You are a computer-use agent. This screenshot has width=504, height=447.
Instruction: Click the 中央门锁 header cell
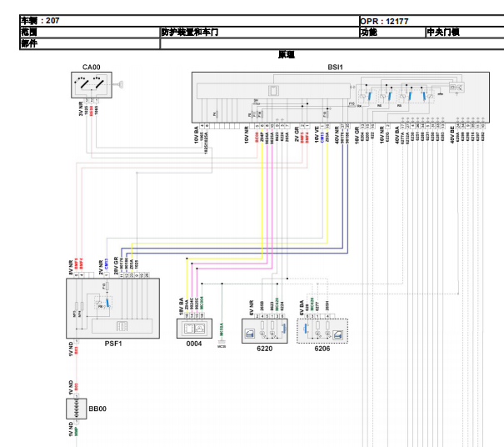(465, 33)
